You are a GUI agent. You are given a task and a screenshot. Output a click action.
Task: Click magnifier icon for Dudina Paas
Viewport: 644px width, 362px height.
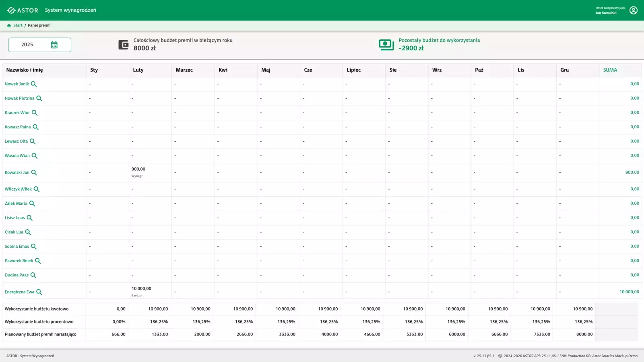tap(33, 275)
